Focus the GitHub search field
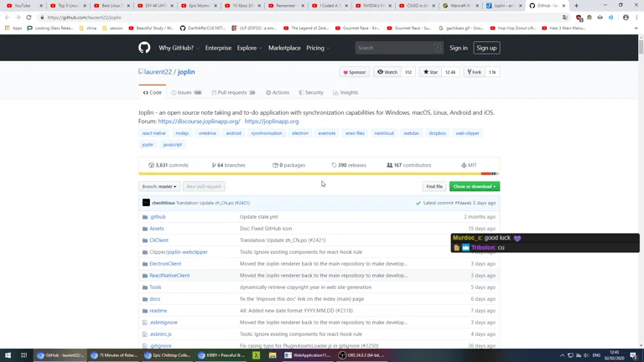Screen dimensions: 644x362 (x=399, y=48)
